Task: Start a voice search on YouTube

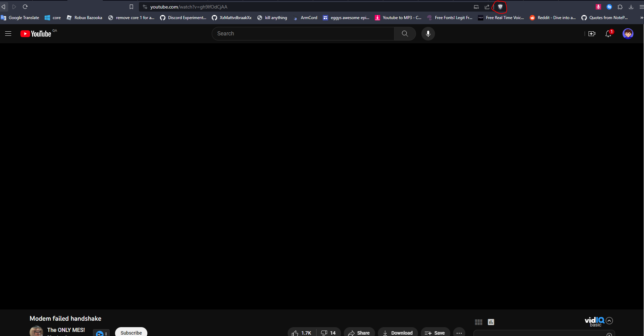Action: [x=428, y=33]
